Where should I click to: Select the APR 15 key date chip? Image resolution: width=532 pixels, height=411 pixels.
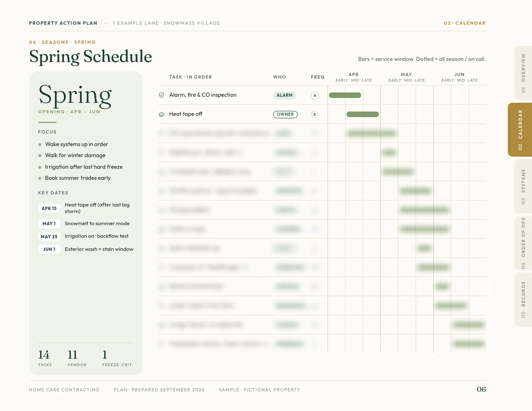(x=49, y=208)
